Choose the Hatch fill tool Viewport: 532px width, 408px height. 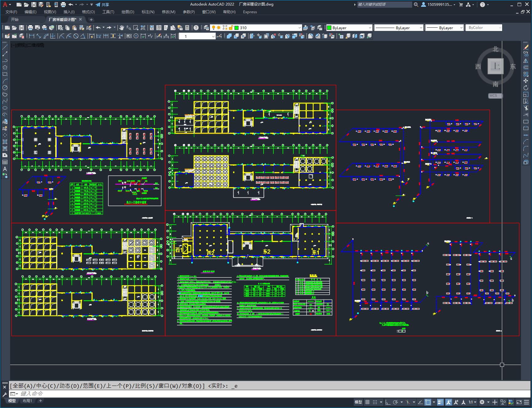[5, 142]
